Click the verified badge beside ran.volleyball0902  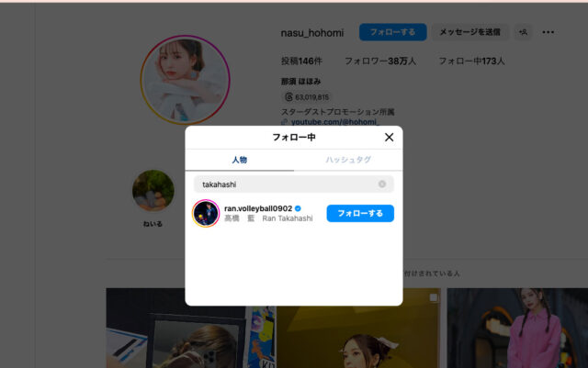(298, 208)
